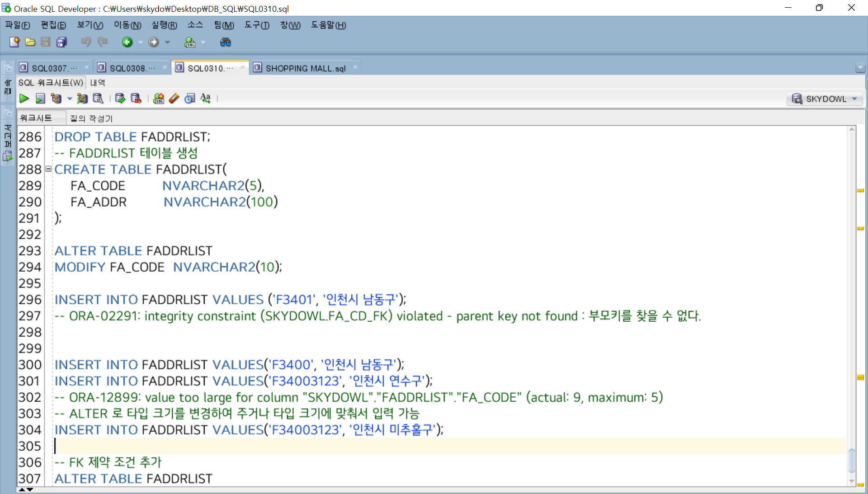Viewport: 868px width, 494px height.
Task: Clear the worksheet with the eraser icon
Action: point(174,99)
